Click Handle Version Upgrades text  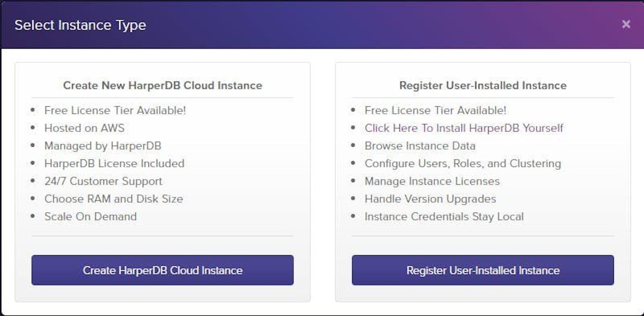point(430,199)
